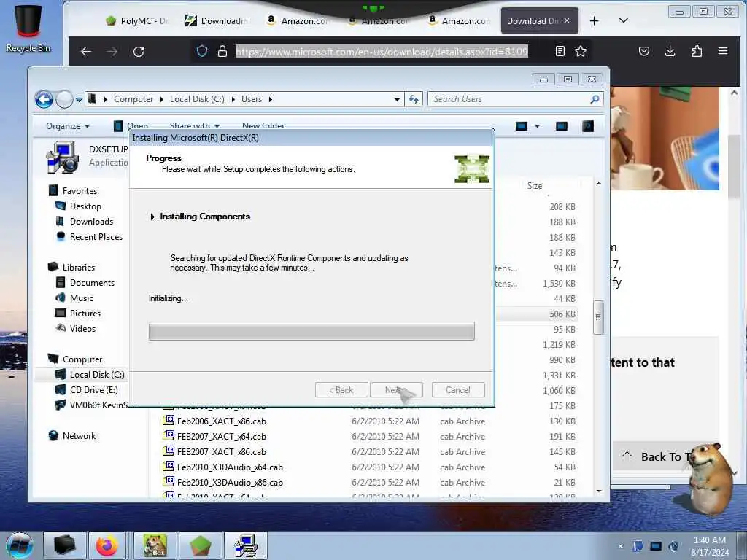Screen dimensions: 747x560
Task: Open Pictures library
Action: [85, 313]
